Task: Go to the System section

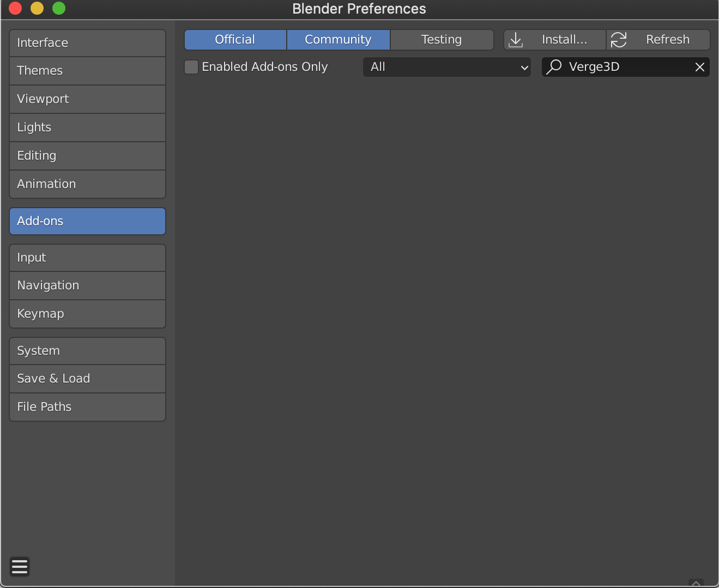Action: pos(87,351)
